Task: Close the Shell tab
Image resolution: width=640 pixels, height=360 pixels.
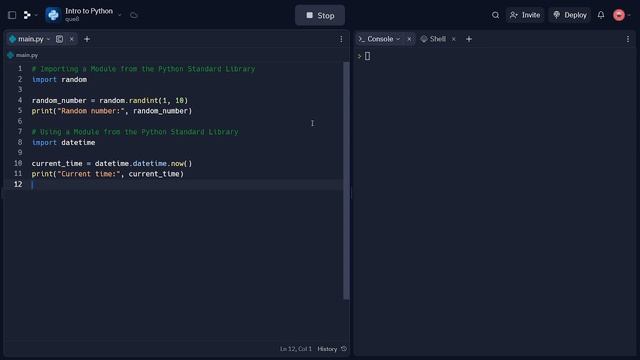Action: 453,39
